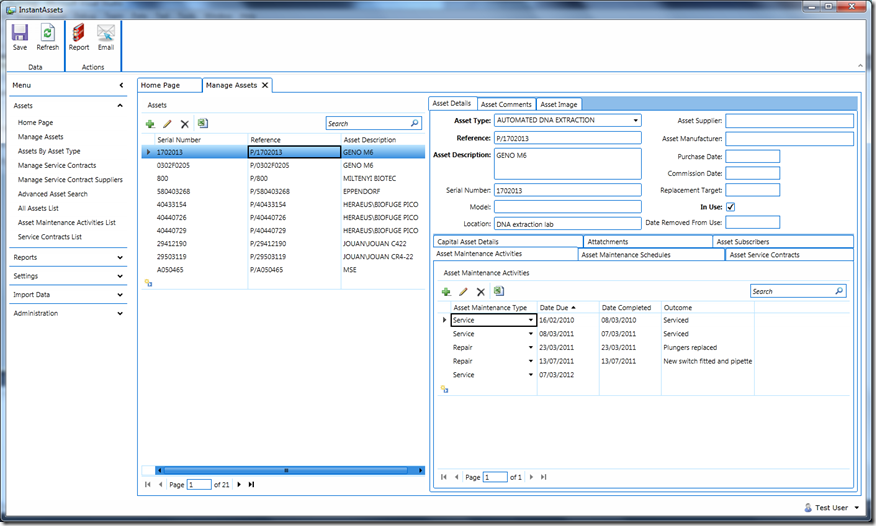Click the assets search magnifier icon

[x=415, y=123]
